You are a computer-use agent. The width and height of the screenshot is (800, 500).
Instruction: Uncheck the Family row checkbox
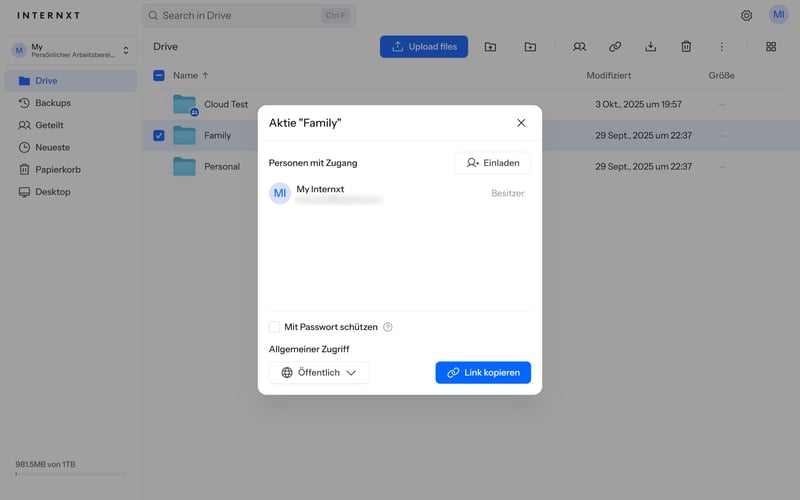coord(159,136)
